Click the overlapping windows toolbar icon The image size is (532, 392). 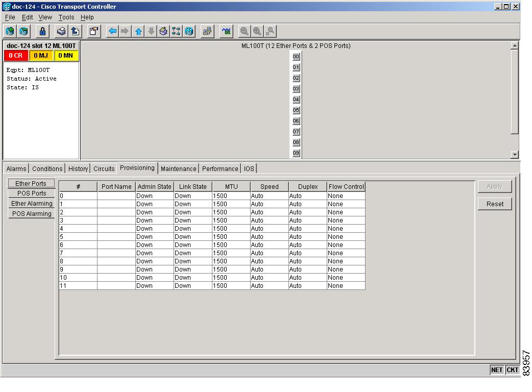pyautogui.click(x=207, y=32)
